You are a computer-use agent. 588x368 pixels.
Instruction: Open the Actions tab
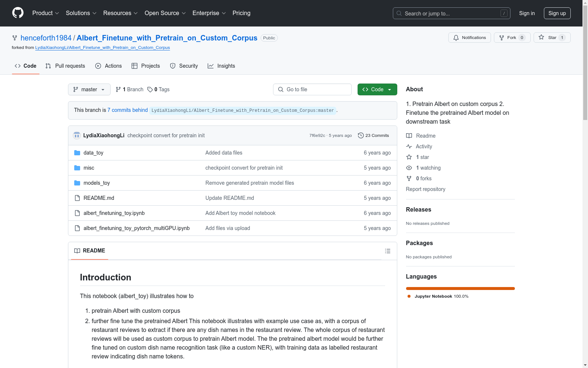coord(108,66)
